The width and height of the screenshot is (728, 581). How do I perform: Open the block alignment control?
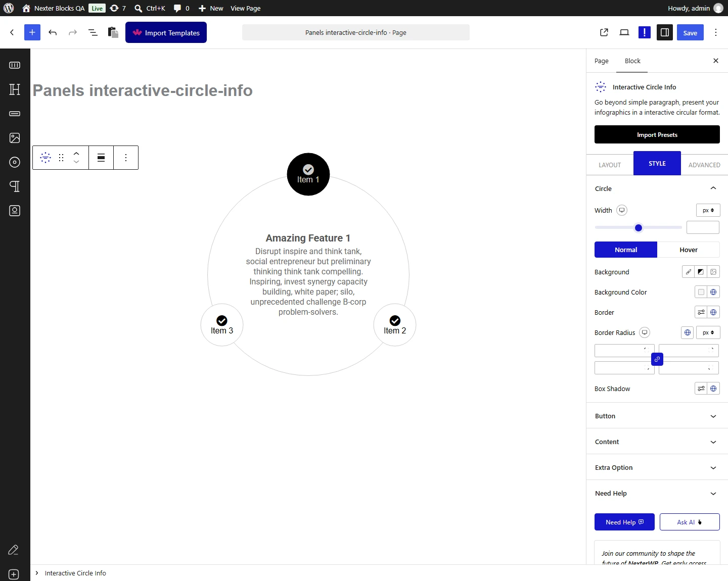click(101, 158)
